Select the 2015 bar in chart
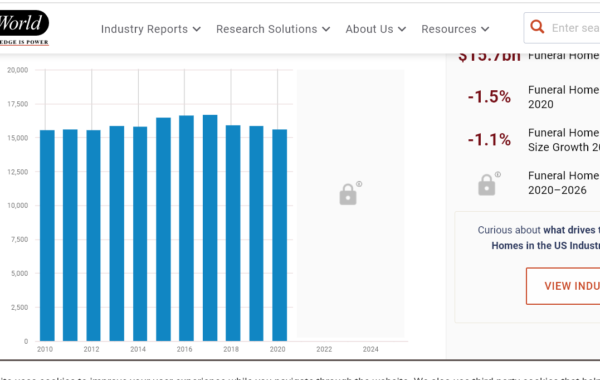Viewport: 600px width, 380px height. [x=163, y=229]
